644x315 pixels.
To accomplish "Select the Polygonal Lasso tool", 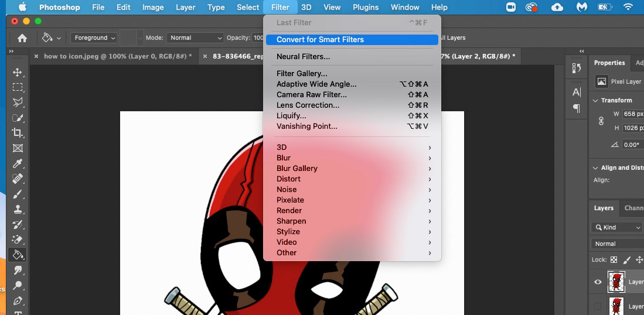I will pyautogui.click(x=17, y=102).
